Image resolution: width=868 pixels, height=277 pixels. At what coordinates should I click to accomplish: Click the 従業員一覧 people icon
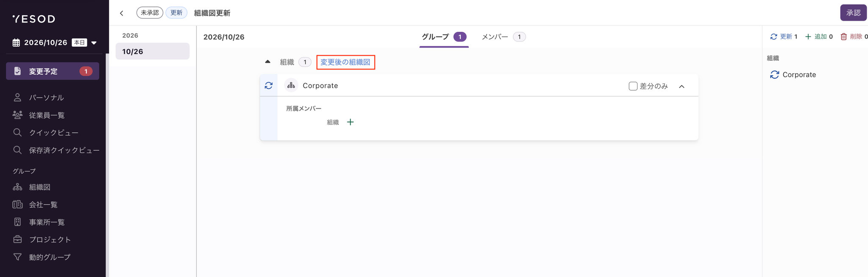(17, 115)
